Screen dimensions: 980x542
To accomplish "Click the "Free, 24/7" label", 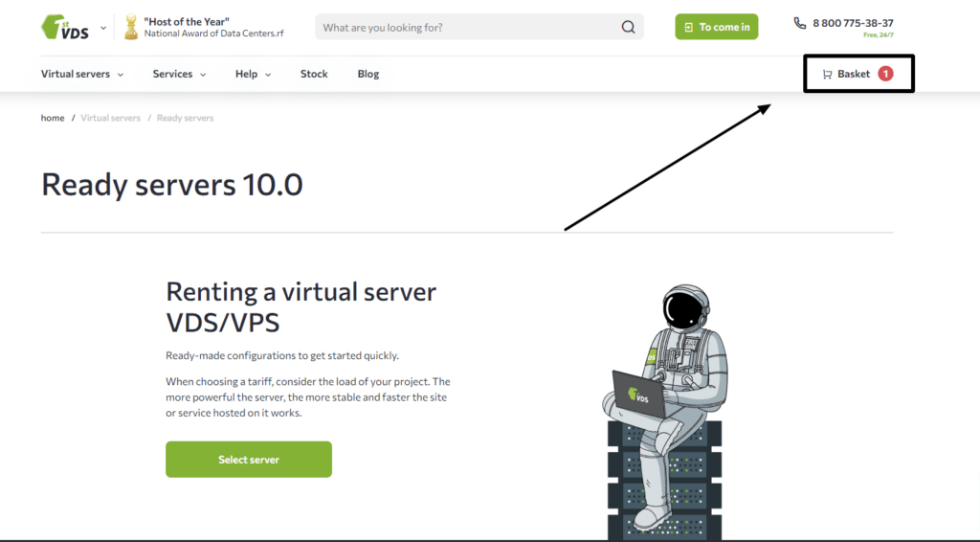I will coord(879,35).
